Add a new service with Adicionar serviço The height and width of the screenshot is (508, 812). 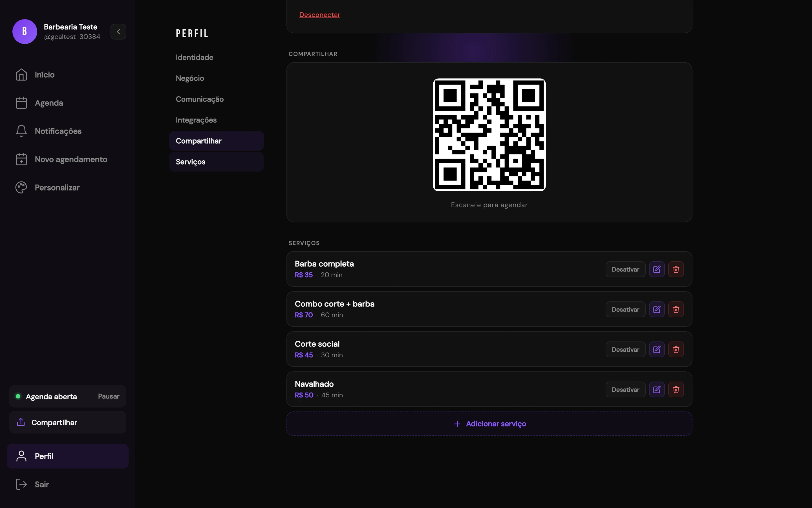pyautogui.click(x=489, y=424)
